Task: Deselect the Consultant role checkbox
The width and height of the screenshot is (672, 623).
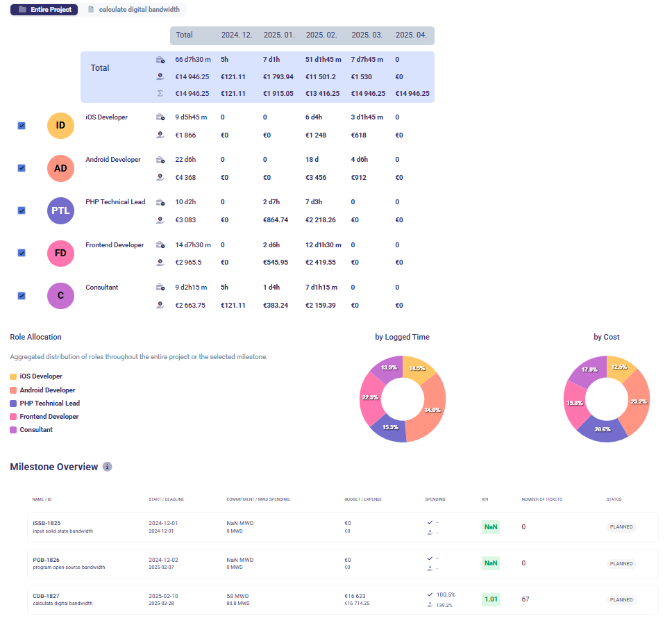Action: (22, 296)
